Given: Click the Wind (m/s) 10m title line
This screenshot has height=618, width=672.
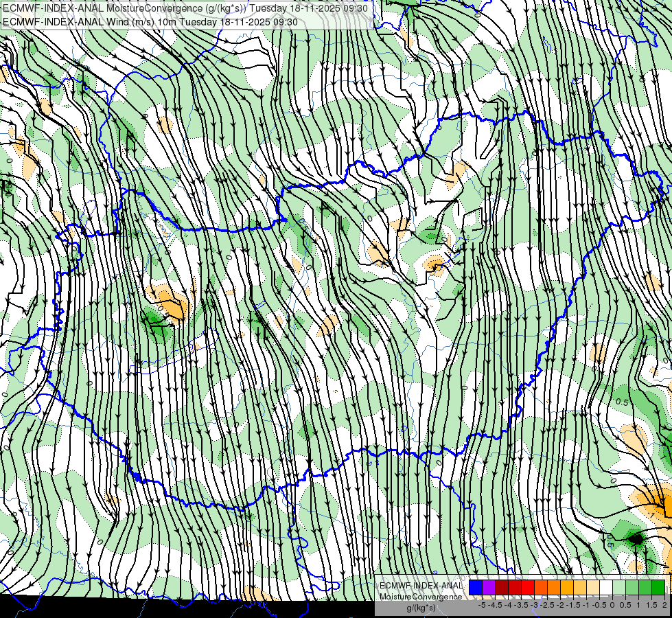Looking at the screenshot, I should 150,21.
